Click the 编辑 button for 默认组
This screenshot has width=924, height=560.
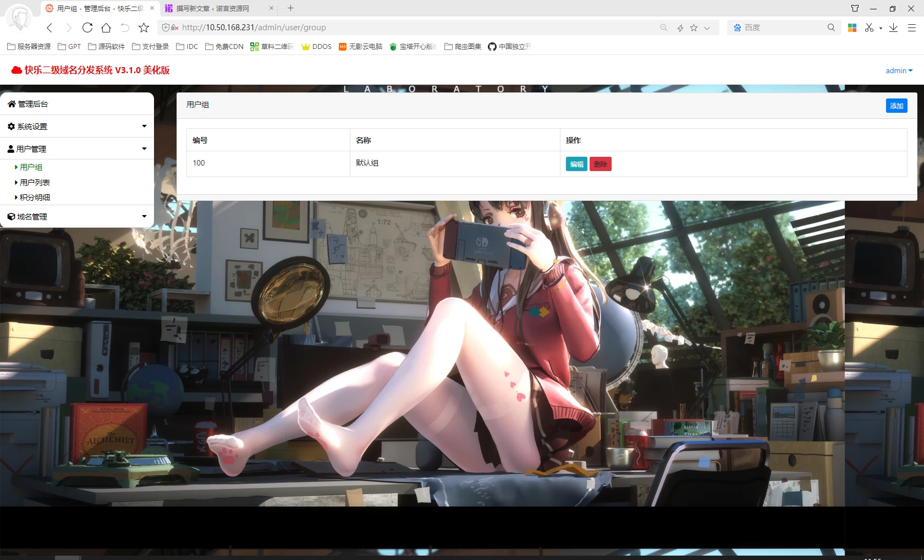[576, 164]
